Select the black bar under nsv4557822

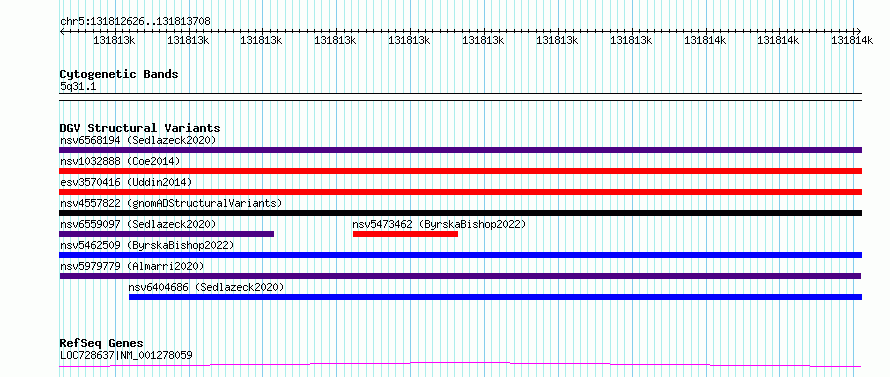tap(460, 213)
